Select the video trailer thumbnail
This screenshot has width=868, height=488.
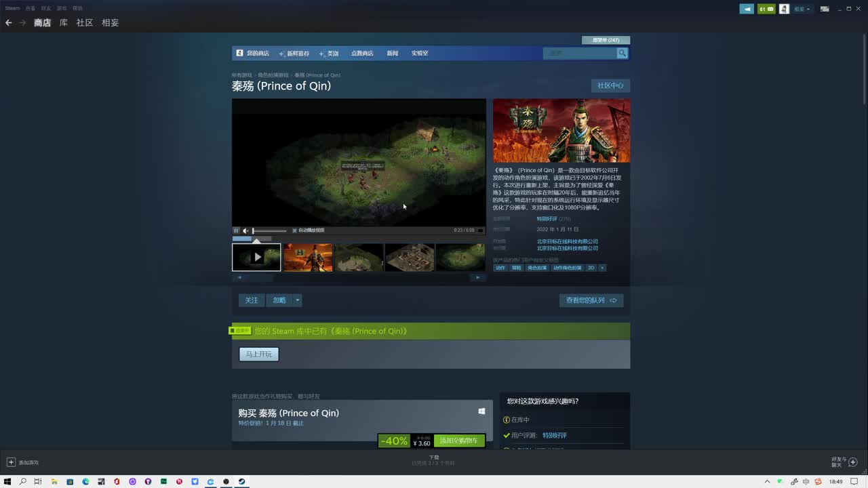pos(256,258)
